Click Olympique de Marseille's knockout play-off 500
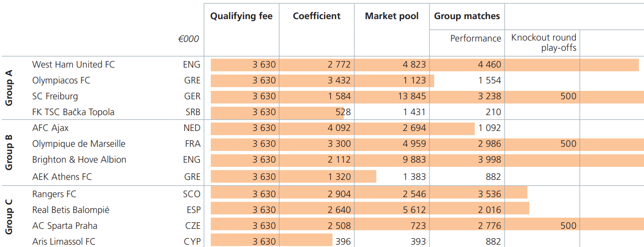Viewport: 644px width, 247px height. click(x=568, y=144)
